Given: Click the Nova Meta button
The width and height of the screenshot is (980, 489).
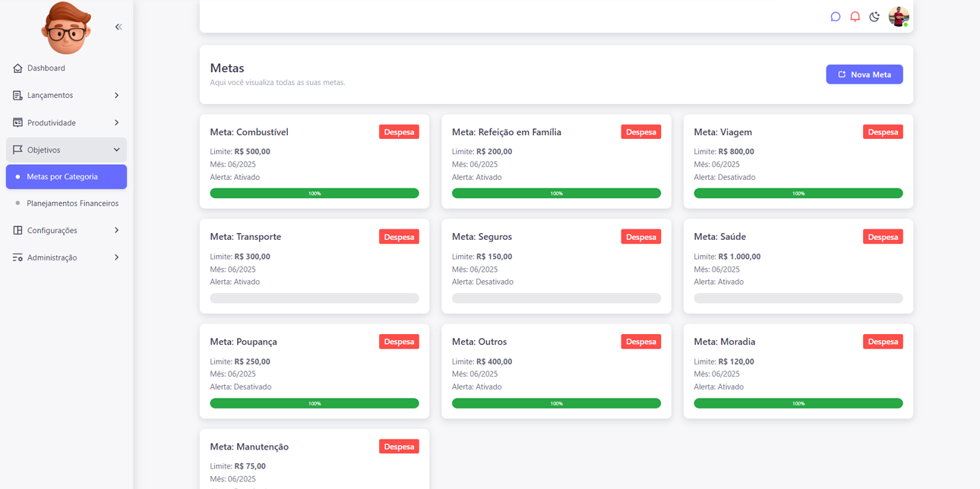Looking at the screenshot, I should coord(864,74).
